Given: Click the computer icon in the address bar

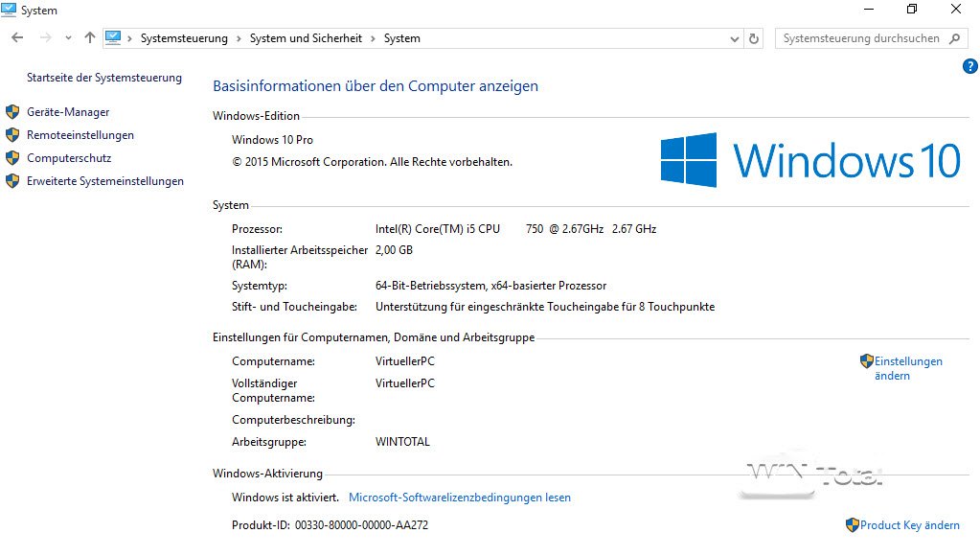Looking at the screenshot, I should click(113, 37).
